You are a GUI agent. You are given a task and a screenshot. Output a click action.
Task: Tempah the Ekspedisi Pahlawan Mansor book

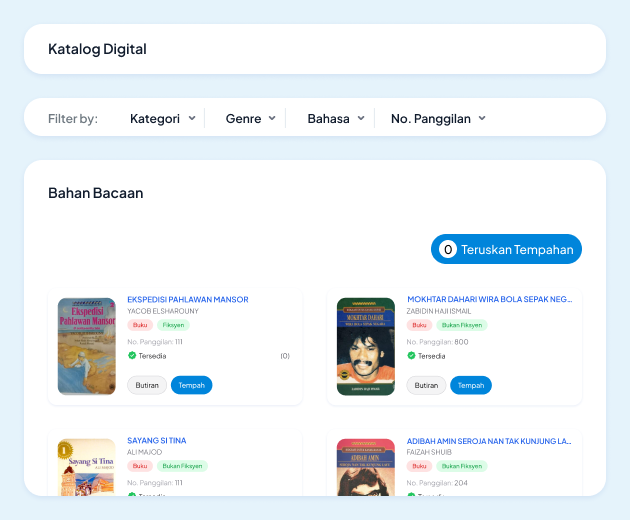[x=191, y=385]
